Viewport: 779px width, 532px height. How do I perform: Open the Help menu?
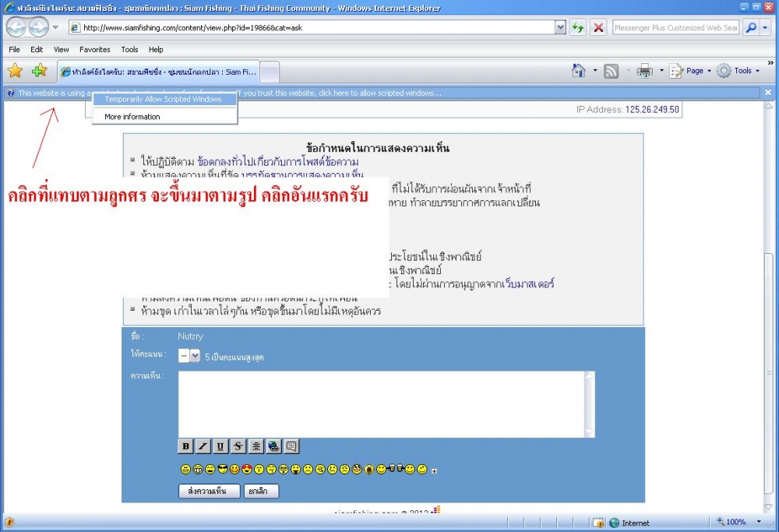click(156, 49)
